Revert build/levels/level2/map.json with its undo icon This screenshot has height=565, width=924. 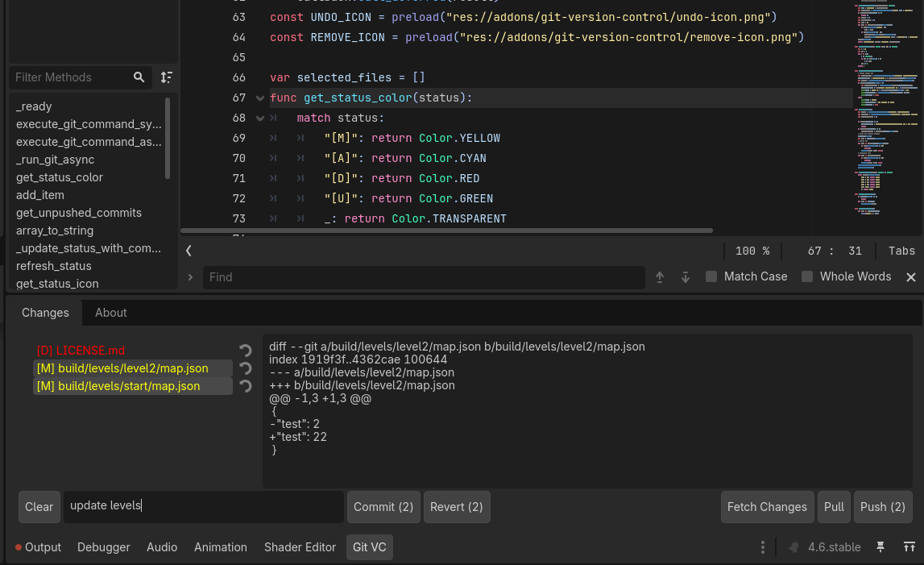tap(246, 368)
